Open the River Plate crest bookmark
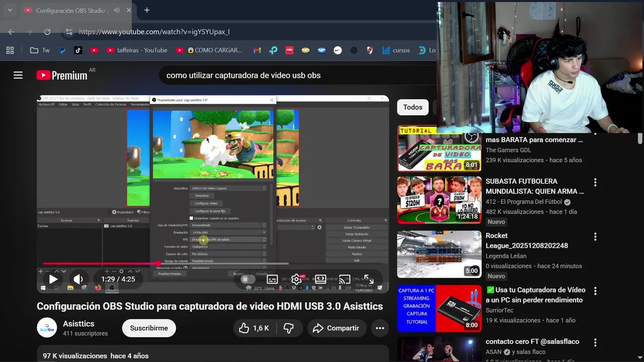The width and height of the screenshot is (644, 362). [370, 50]
